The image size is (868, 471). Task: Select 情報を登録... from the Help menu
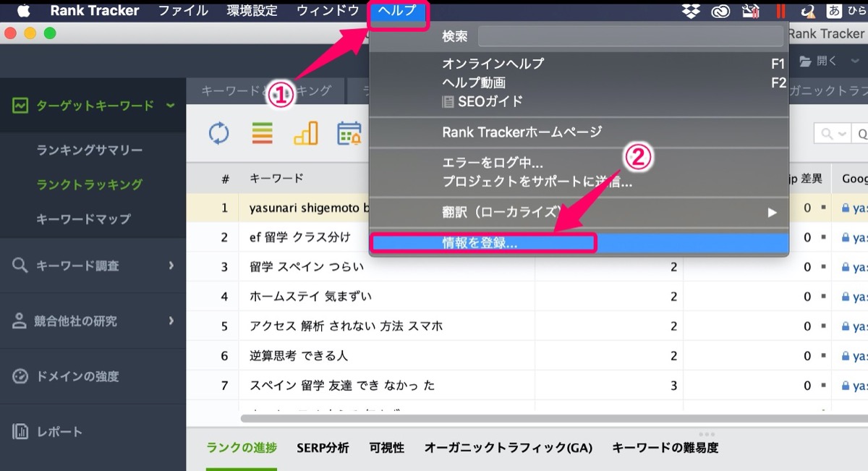[579, 244]
